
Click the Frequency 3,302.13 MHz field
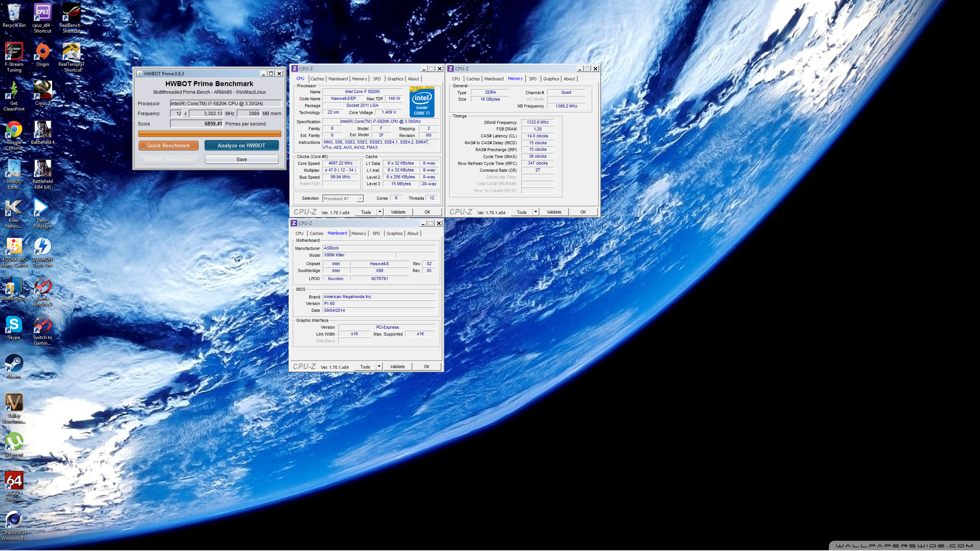click(x=206, y=113)
